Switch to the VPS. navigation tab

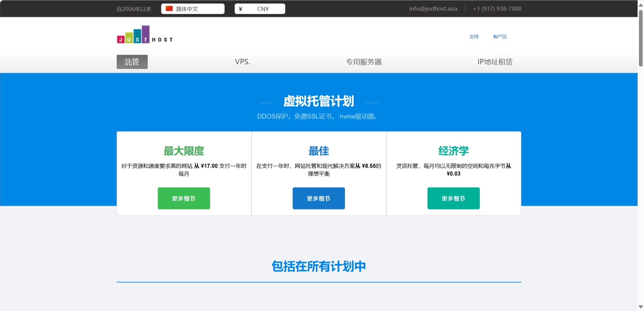[x=242, y=62]
